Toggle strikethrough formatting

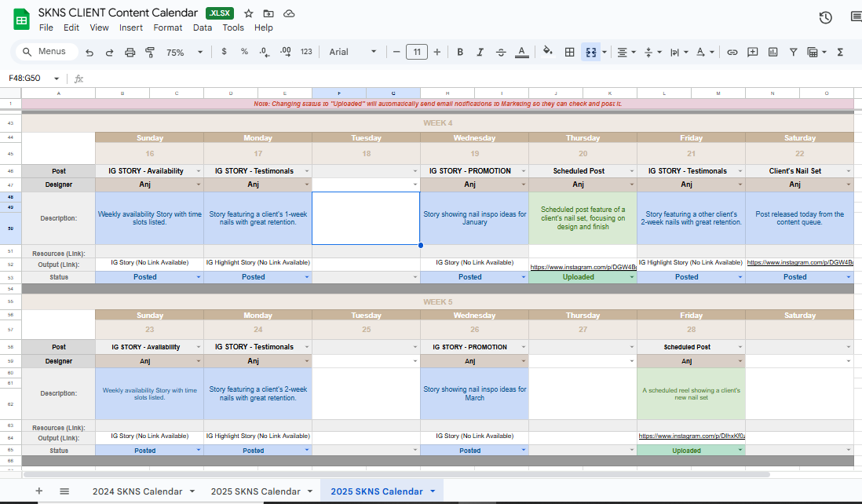coord(501,53)
